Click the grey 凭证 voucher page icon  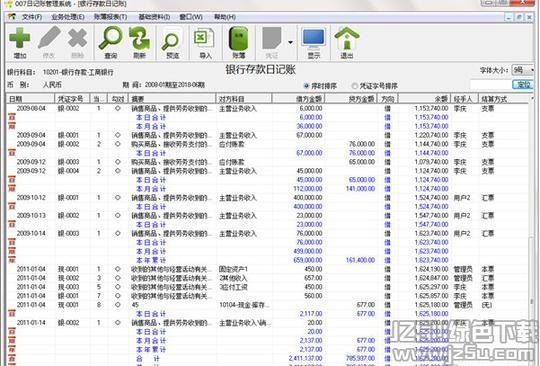(271, 39)
